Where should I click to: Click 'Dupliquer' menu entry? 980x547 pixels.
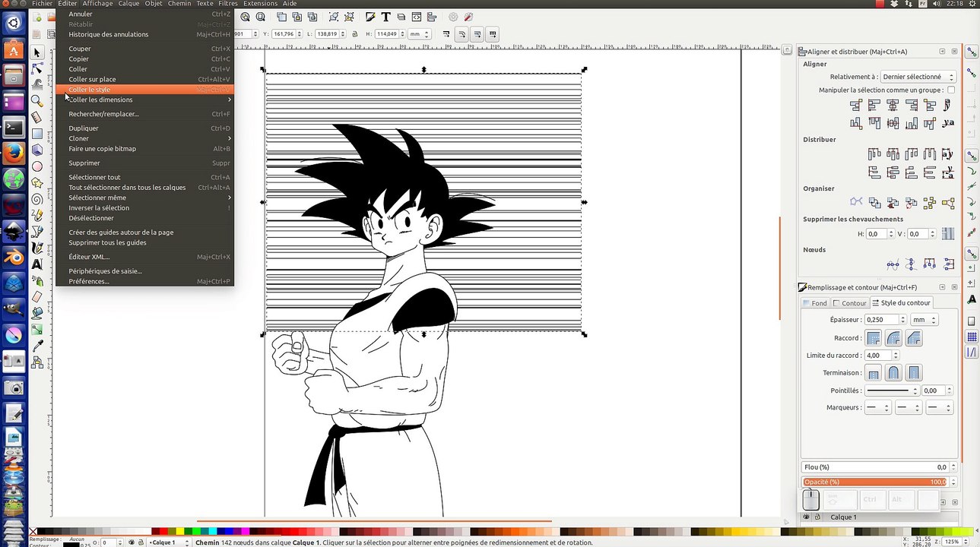[144, 128]
